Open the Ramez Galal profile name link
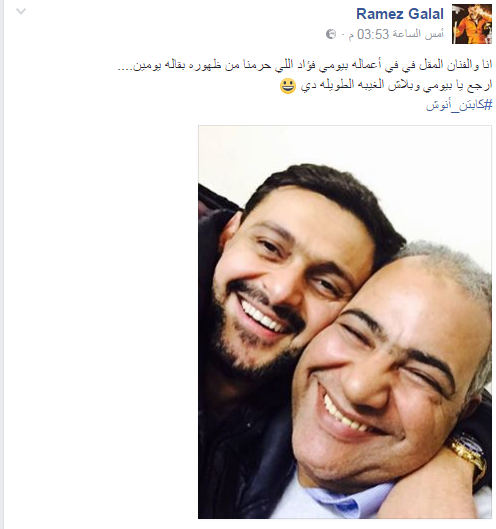Image resolution: width=496 pixels, height=529 pixels. click(x=400, y=14)
